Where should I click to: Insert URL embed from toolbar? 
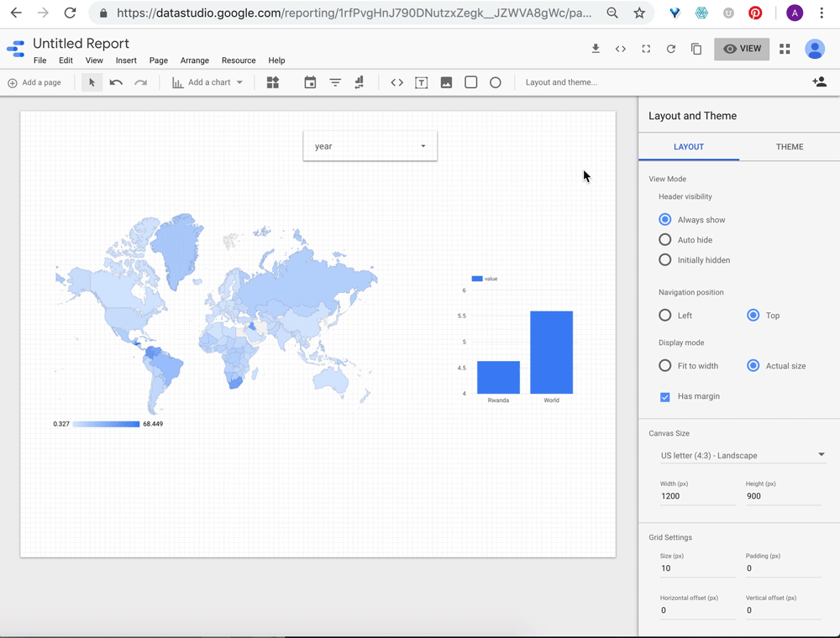[x=397, y=82]
